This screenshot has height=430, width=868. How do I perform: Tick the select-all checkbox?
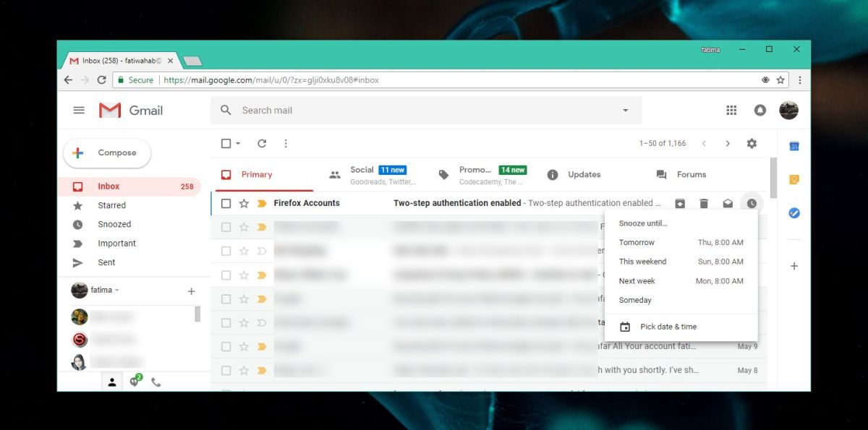click(x=226, y=144)
